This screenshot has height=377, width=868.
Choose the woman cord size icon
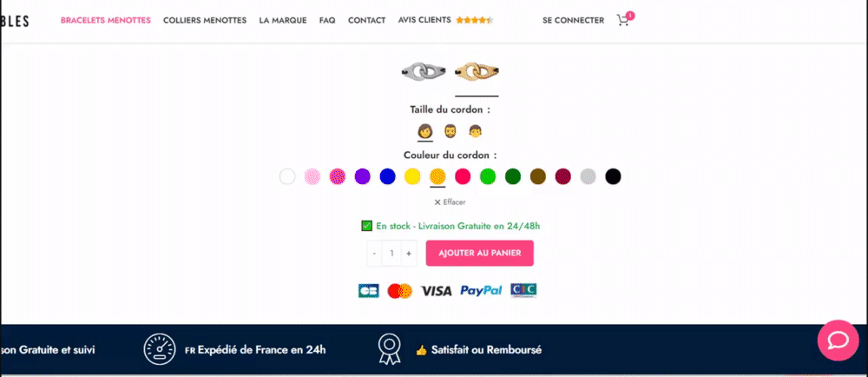(x=424, y=131)
